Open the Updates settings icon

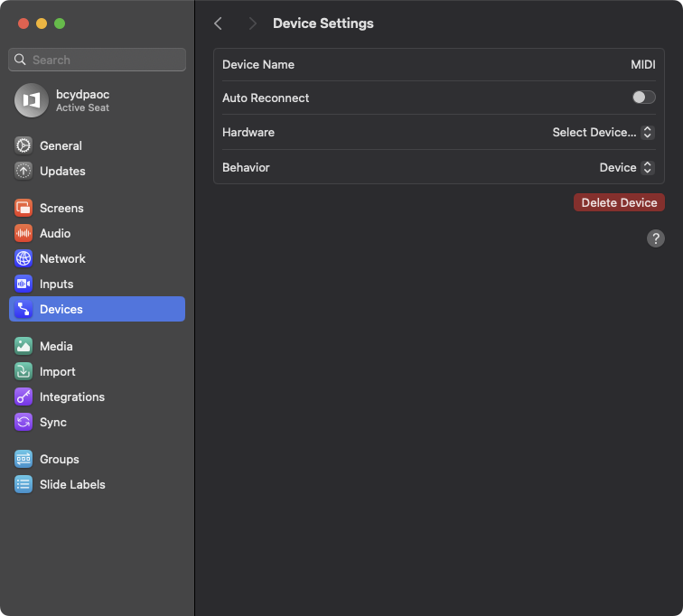pos(23,171)
